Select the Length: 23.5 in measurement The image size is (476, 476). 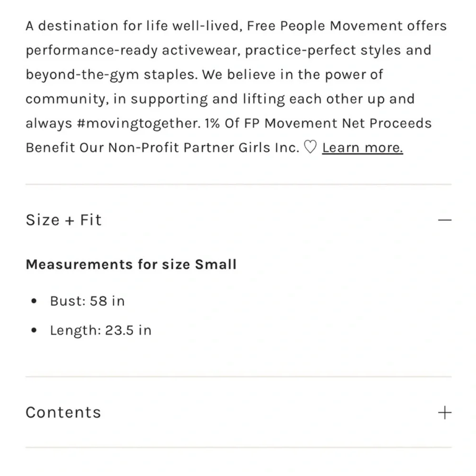100,330
